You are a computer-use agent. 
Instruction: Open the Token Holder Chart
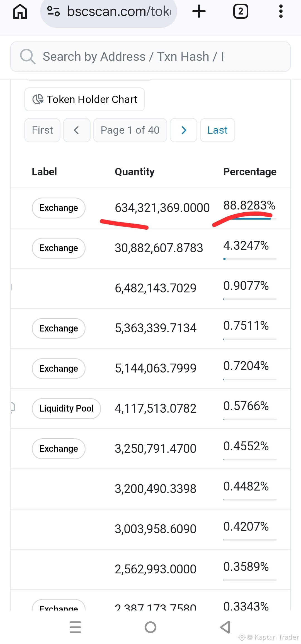84,99
